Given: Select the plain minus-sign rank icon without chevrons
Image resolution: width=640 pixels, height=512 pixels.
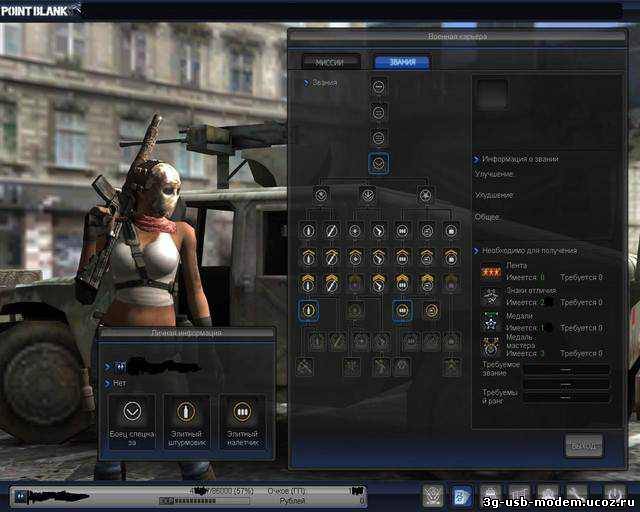Looking at the screenshot, I should click(427, 231).
